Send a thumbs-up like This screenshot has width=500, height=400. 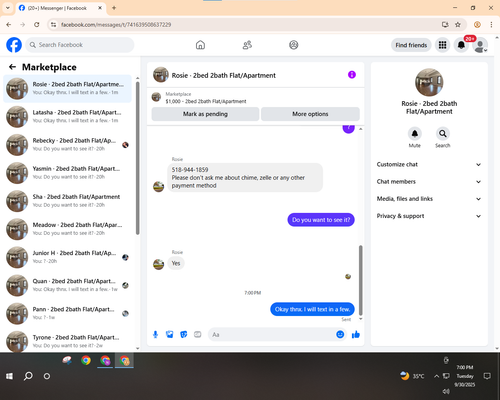coord(356,334)
